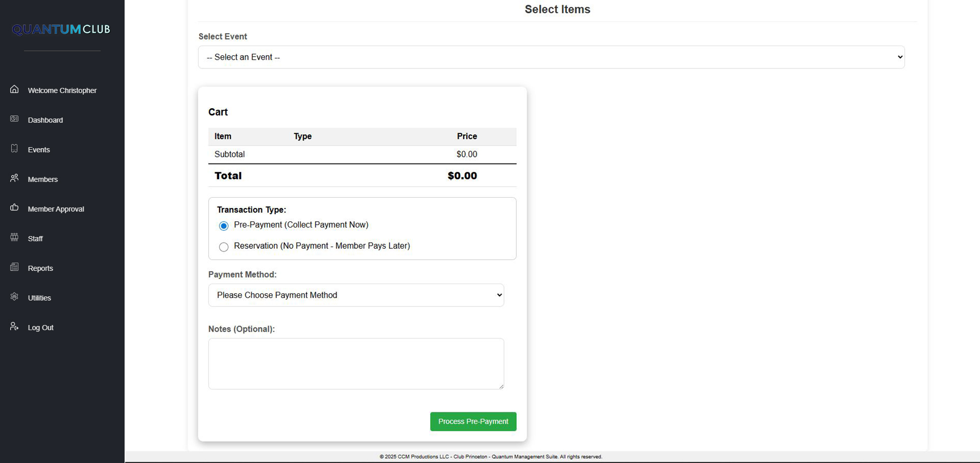Screen dimensions: 980x463
Task: Expand the Select an Event dropdown
Action: coord(551,57)
